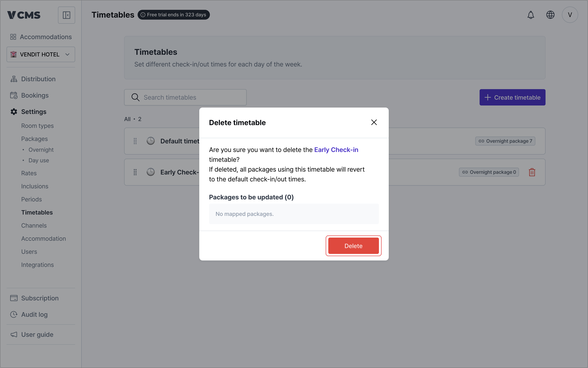The image size is (588, 368).
Task: Click Overnight package 7 badge
Action: [x=505, y=141]
